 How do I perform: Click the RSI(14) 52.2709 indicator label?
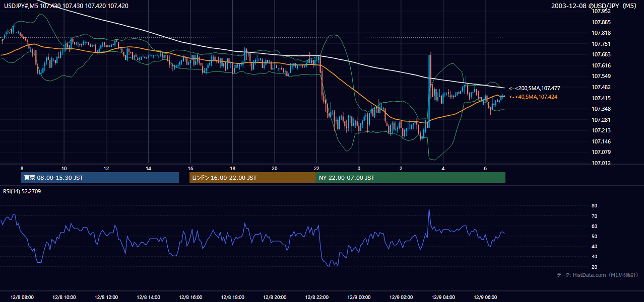(x=22, y=191)
